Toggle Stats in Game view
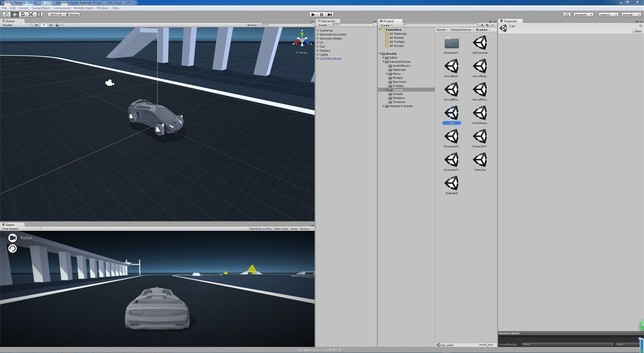Screen dimensions: 644x353 [294, 229]
